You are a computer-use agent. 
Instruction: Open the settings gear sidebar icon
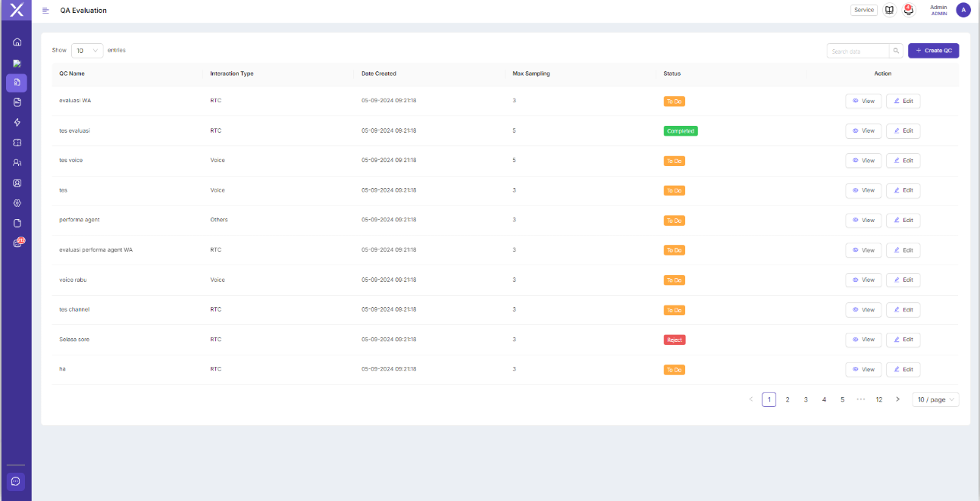[x=17, y=203]
